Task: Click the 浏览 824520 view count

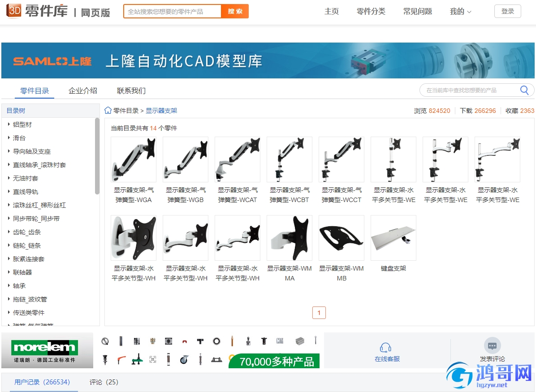Action: point(432,111)
